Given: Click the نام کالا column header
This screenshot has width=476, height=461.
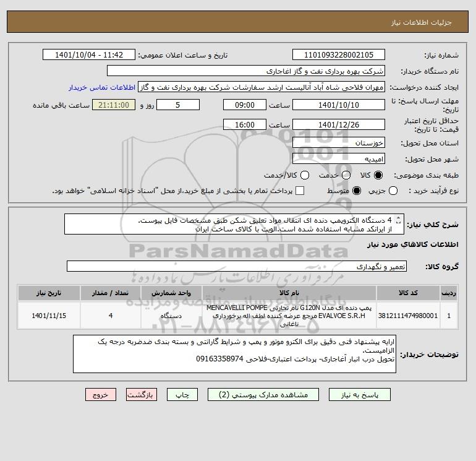Looking at the screenshot, I should (289, 293).
